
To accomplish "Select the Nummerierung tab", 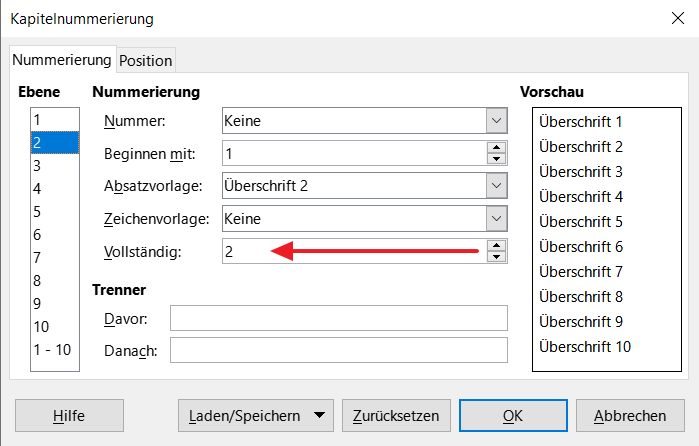I will [62, 59].
